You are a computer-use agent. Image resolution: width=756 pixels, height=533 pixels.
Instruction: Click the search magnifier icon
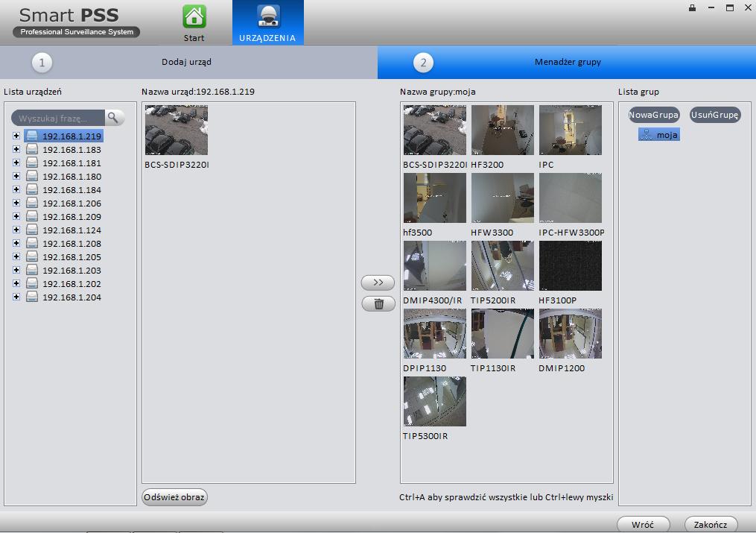[x=113, y=117]
